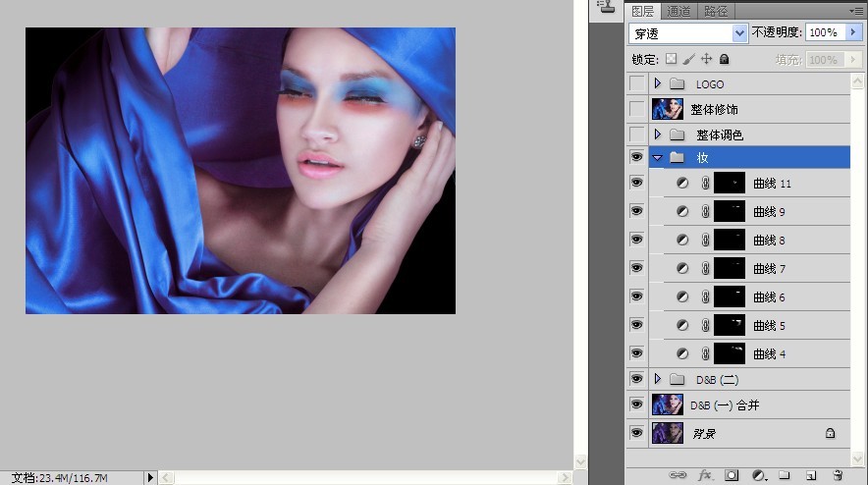Click the clone stamp icon in collapsed panel
868x485 pixels.
click(606, 7)
